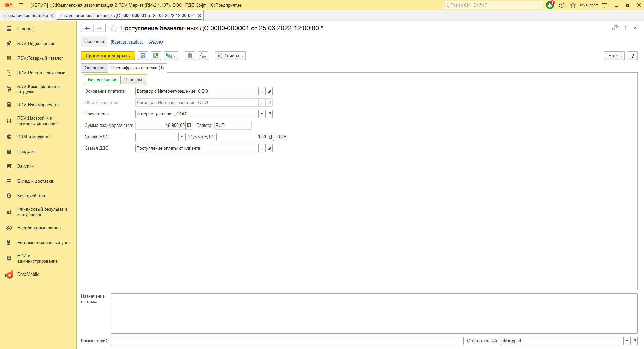644x349 pixels.
Task: Open the favorites star in title bar
Action: pyautogui.click(x=573, y=5)
